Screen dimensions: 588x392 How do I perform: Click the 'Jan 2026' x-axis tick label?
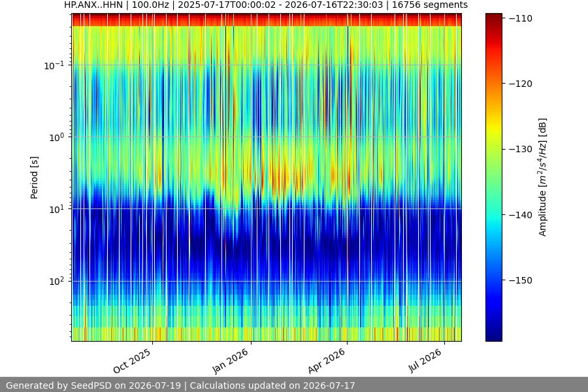[x=230, y=361]
